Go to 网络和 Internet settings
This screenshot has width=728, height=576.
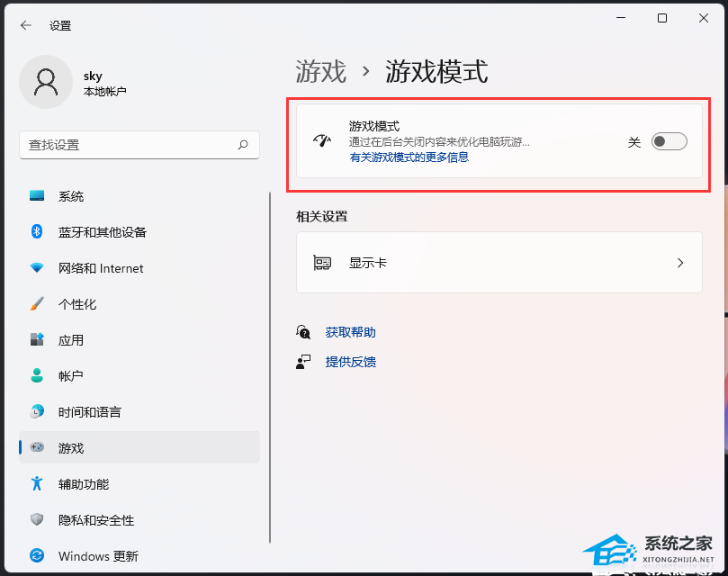click(139, 268)
